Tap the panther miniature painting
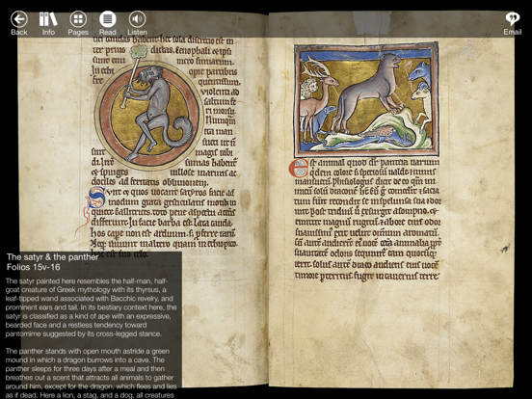The image size is (532, 399). pos(366,99)
